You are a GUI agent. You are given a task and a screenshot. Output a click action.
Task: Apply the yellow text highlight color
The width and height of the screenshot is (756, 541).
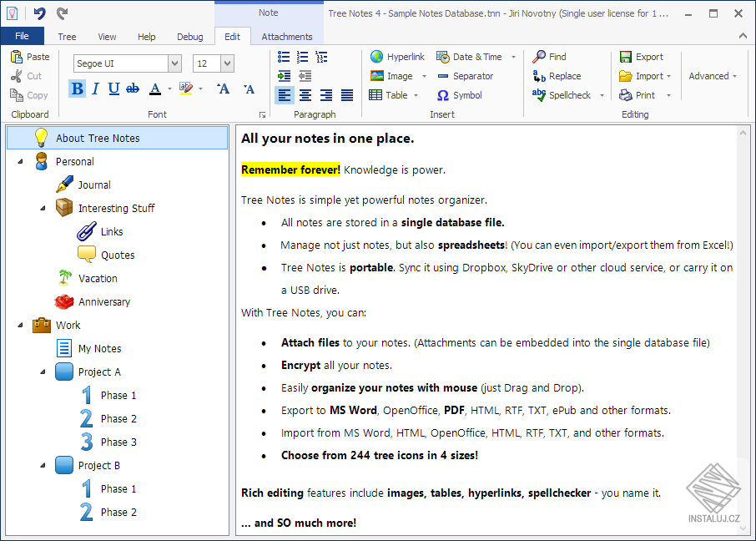pyautogui.click(x=186, y=88)
